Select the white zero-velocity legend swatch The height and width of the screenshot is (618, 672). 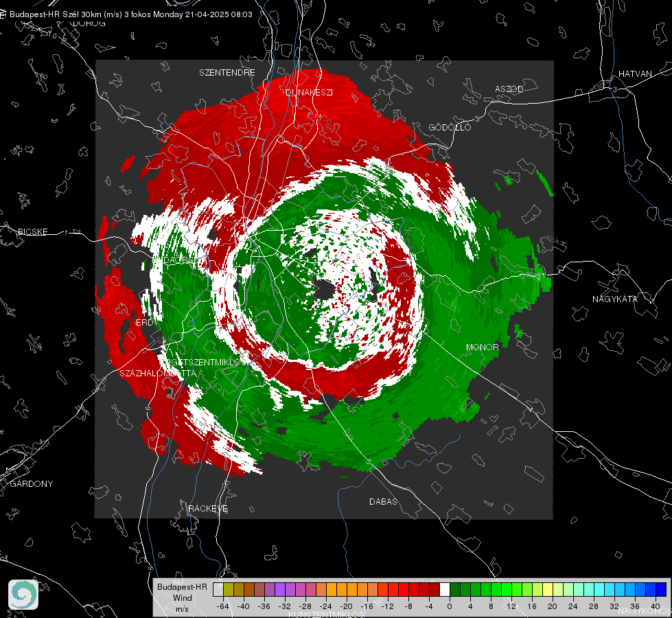445,590
